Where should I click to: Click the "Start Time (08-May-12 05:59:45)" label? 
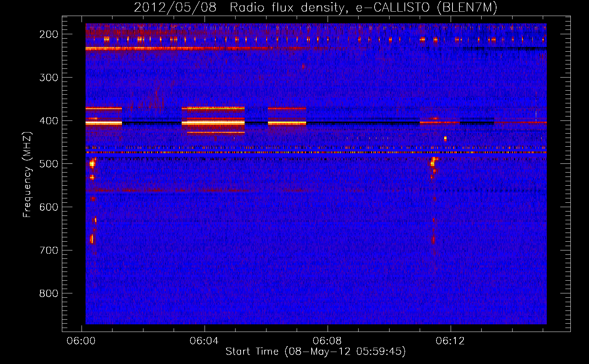click(315, 352)
